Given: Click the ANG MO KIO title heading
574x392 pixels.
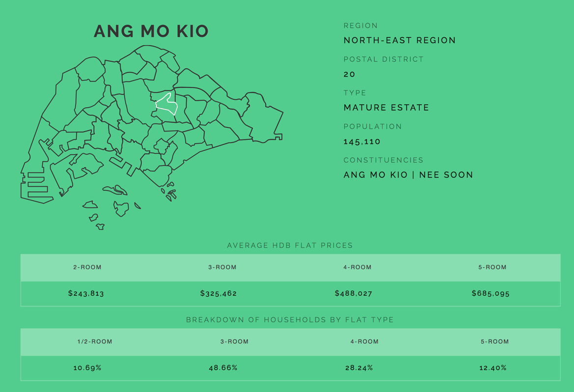Looking at the screenshot, I should [151, 31].
